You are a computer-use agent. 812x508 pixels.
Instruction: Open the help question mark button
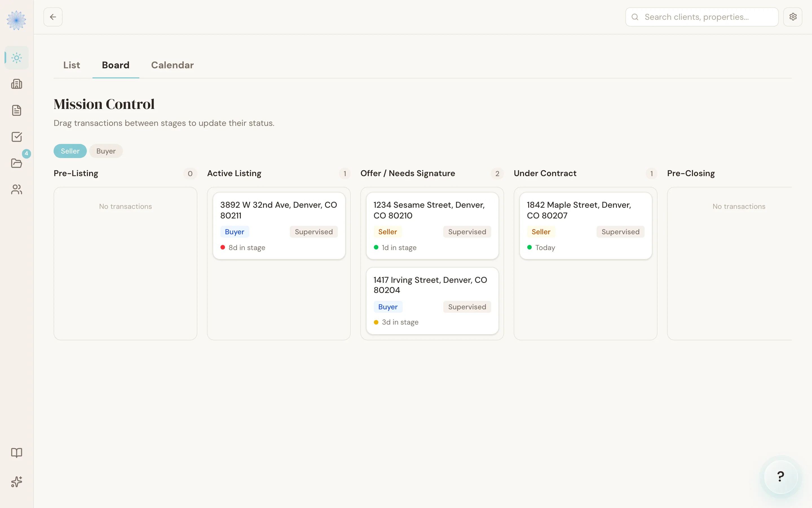(781, 477)
